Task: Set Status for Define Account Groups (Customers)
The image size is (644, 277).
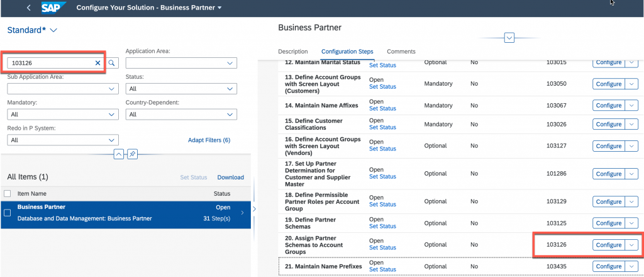Action: pyautogui.click(x=382, y=87)
